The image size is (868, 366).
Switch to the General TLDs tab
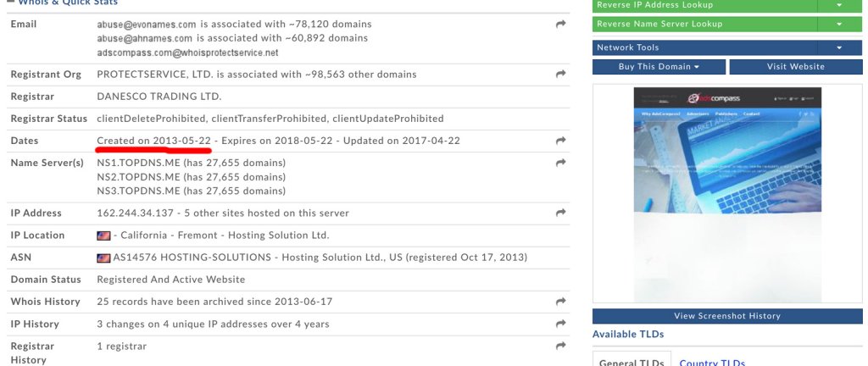coord(630,362)
